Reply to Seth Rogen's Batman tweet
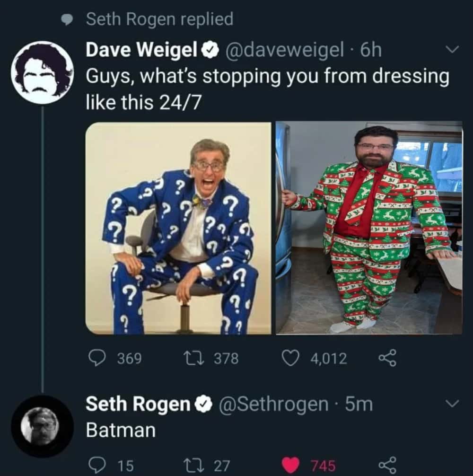This screenshot has height=476, width=473. click(97, 466)
